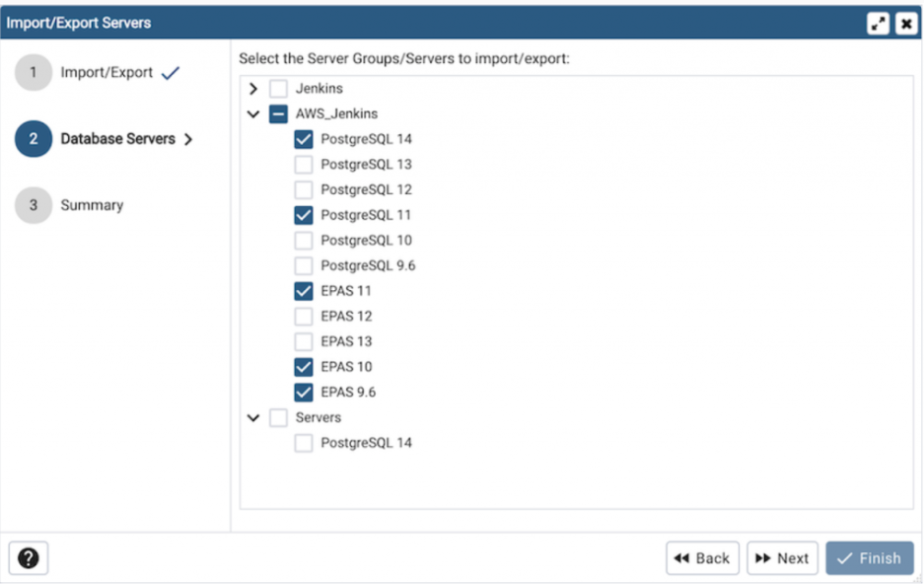Image resolution: width=924 pixels, height=584 pixels.
Task: Go to the Import/Export step
Action: [x=107, y=73]
